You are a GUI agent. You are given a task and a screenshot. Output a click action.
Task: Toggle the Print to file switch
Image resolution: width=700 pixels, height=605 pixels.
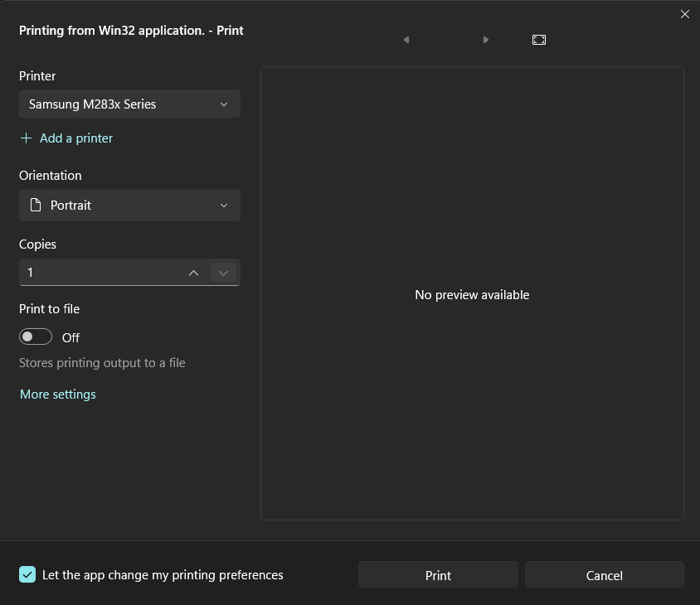[x=36, y=337]
